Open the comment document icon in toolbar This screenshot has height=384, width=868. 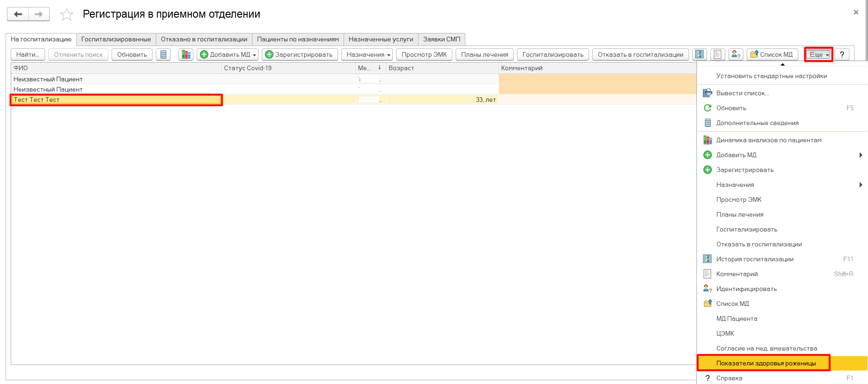coord(717,54)
